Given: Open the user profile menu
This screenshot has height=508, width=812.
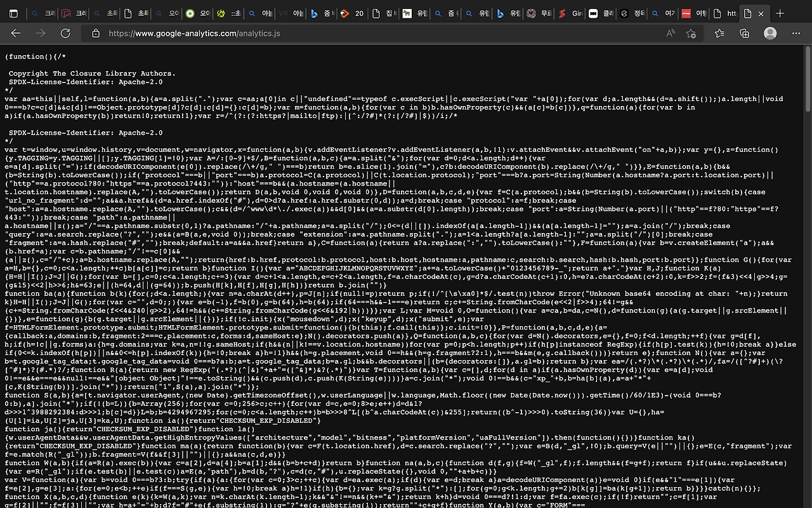Looking at the screenshot, I should 770,33.
